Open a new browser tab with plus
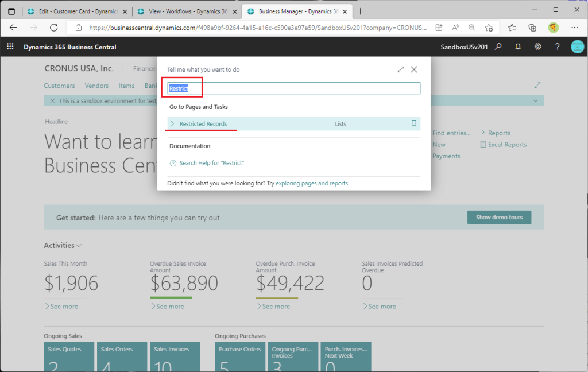The width and height of the screenshot is (588, 372). coord(361,11)
